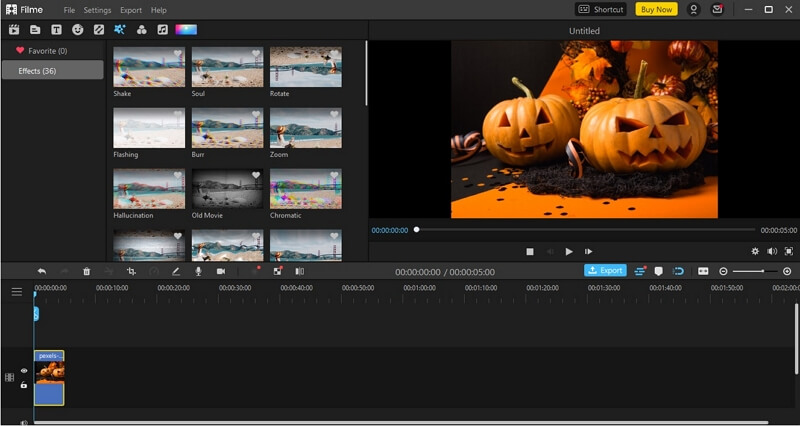800x426 pixels.
Task: Stop the preview playback
Action: (x=530, y=252)
